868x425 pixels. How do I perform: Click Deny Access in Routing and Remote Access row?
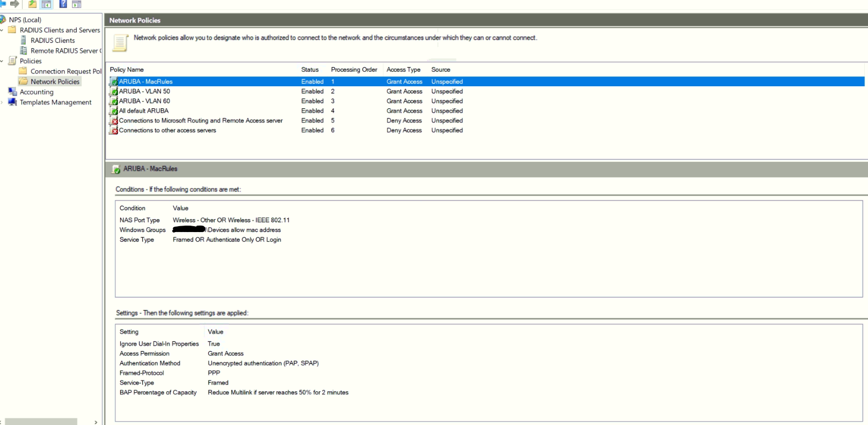[x=404, y=121]
